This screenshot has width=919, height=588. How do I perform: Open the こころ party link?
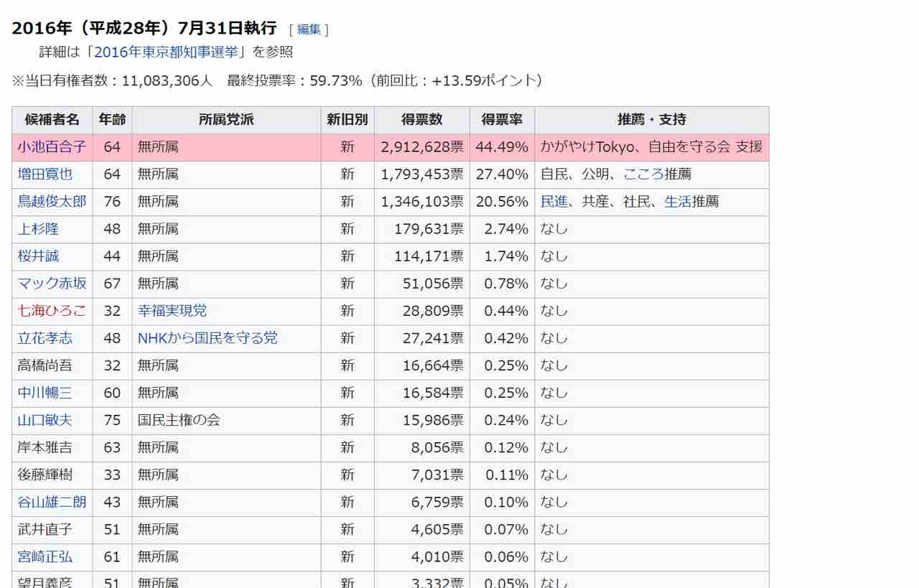pyautogui.click(x=643, y=174)
